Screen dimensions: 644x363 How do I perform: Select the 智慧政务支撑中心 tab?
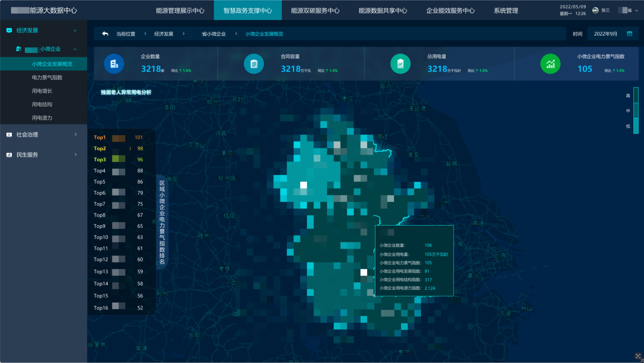(248, 10)
